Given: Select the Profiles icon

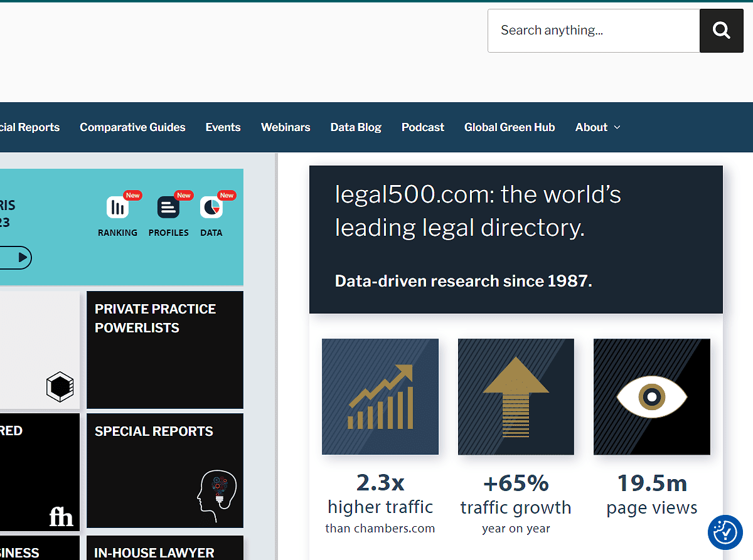Looking at the screenshot, I should tap(168, 207).
